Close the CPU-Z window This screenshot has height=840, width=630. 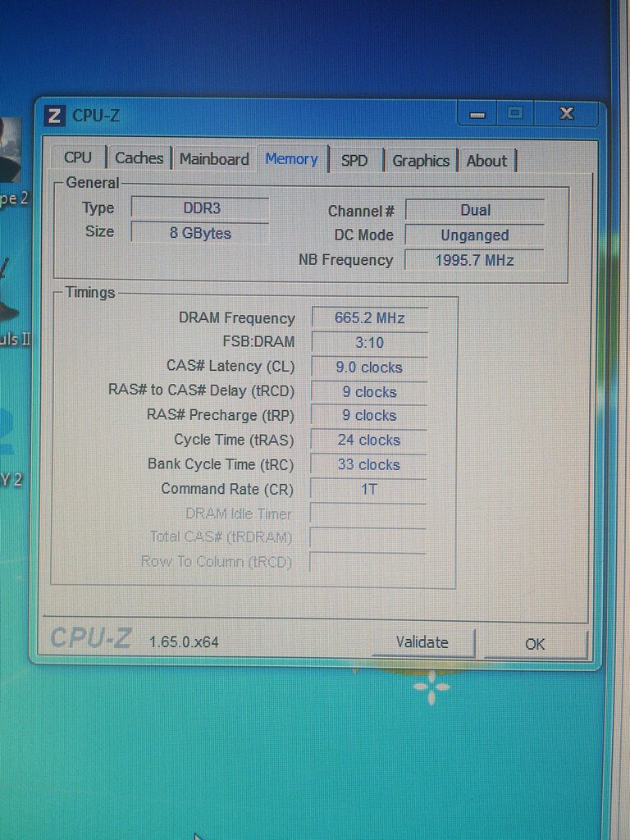point(566,113)
